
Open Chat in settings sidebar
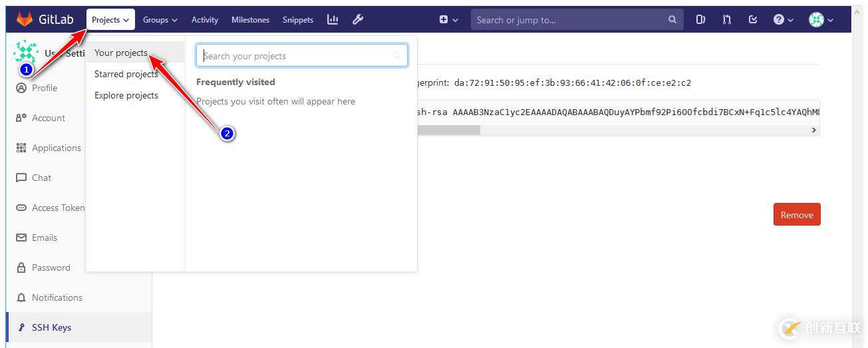coord(41,178)
